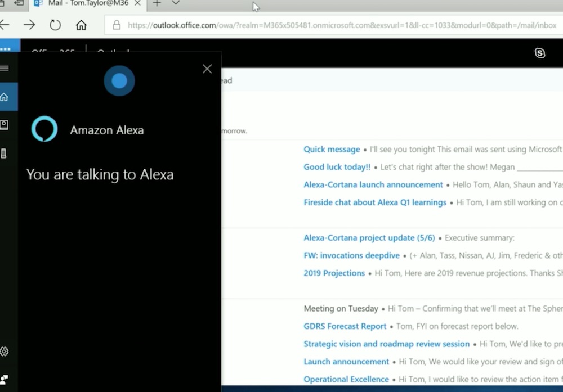Open Skype from the Outlook header
The height and width of the screenshot is (392, 563).
point(540,53)
